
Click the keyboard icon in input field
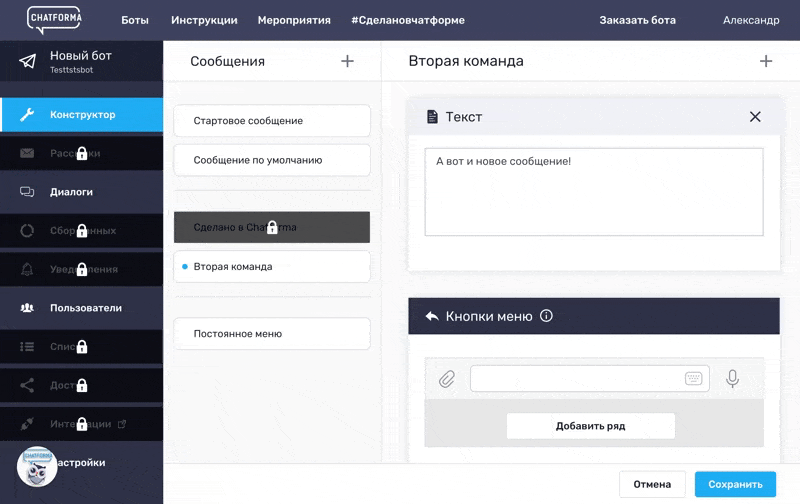[x=693, y=379]
